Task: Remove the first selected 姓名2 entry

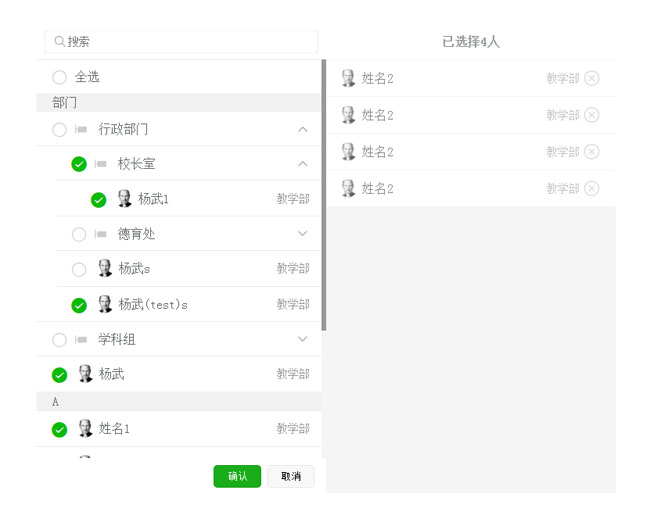Action: (592, 78)
